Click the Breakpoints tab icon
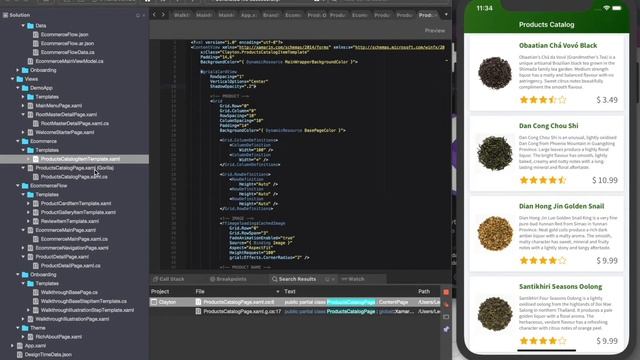Screen dimensions: 640x360 coord(212,279)
